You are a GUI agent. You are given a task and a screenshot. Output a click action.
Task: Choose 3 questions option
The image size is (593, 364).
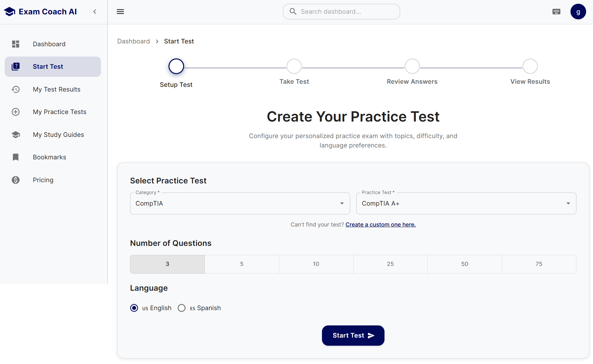coord(168,264)
